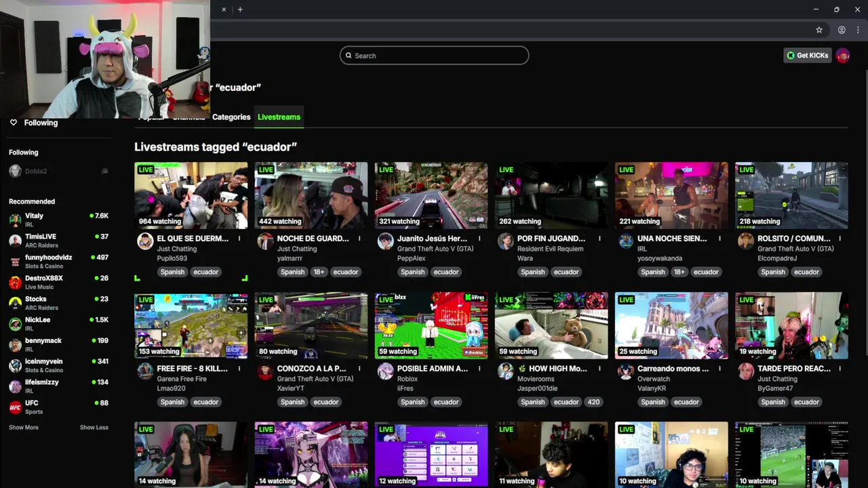Open options menu for Juanito Jesús Her stream
Image resolution: width=868 pixels, height=488 pixels.
tap(479, 239)
